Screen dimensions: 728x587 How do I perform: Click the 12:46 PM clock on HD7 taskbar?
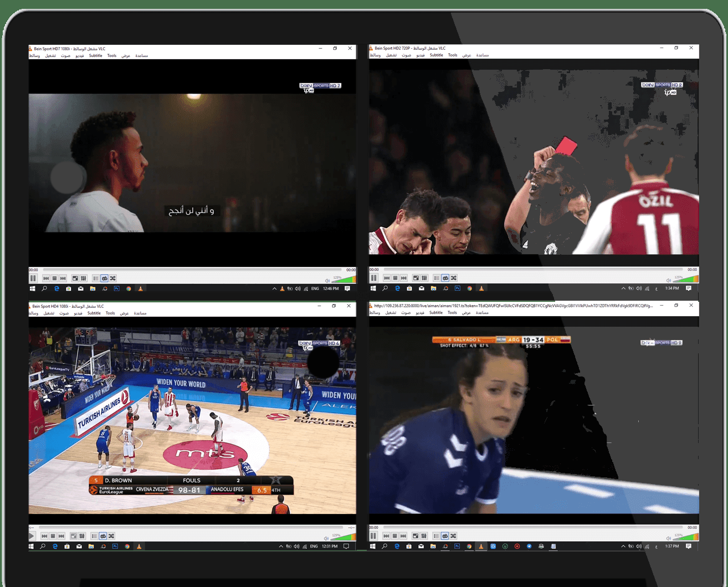click(331, 289)
